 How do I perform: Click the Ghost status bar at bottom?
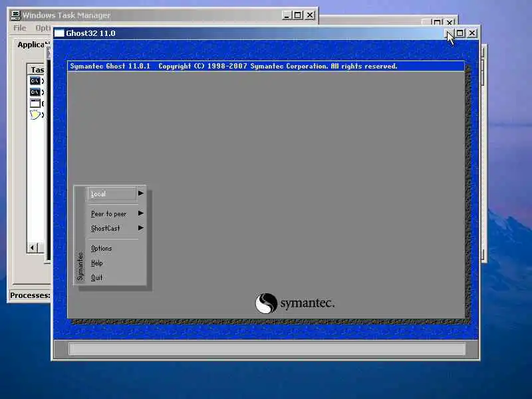click(267, 348)
